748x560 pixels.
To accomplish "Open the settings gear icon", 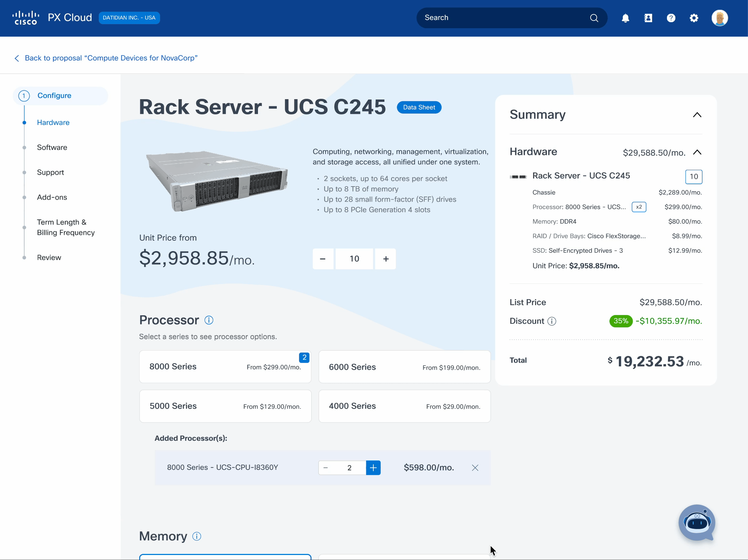I will (694, 18).
